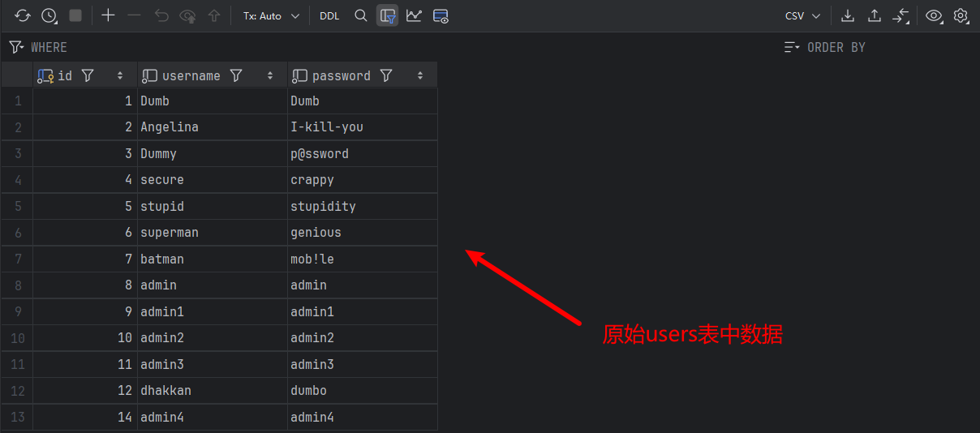Open the id column funnel filter
This screenshot has width=980, height=433.
point(88,75)
